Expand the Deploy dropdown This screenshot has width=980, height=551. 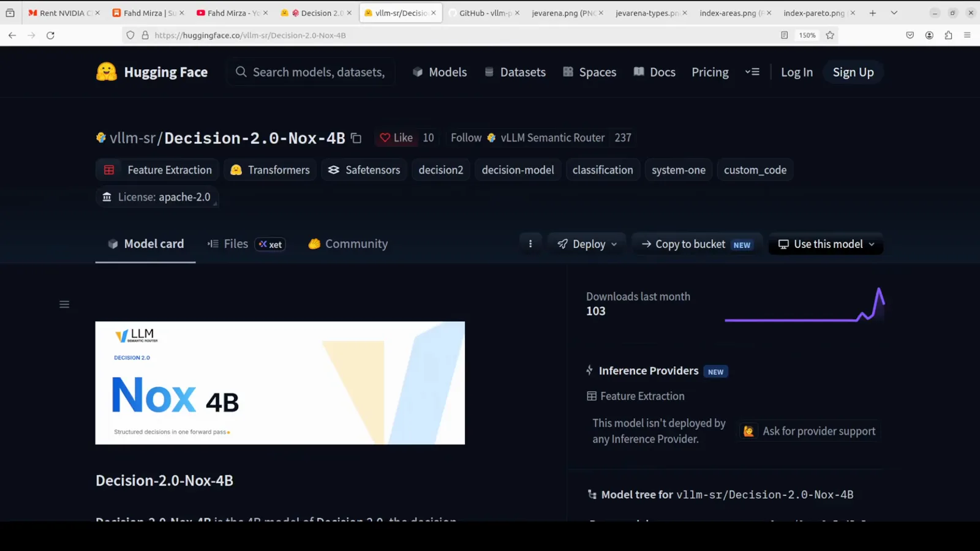tap(587, 244)
